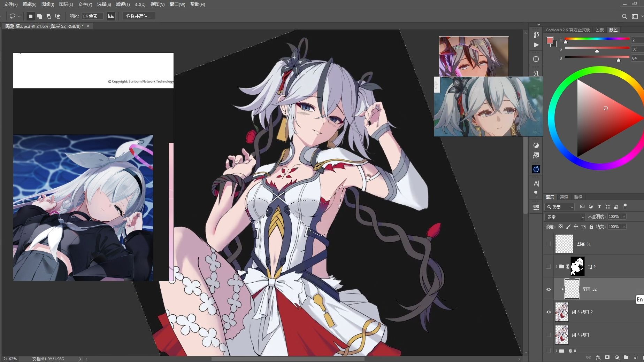Show the 图层 51 layer visibility

click(x=549, y=244)
